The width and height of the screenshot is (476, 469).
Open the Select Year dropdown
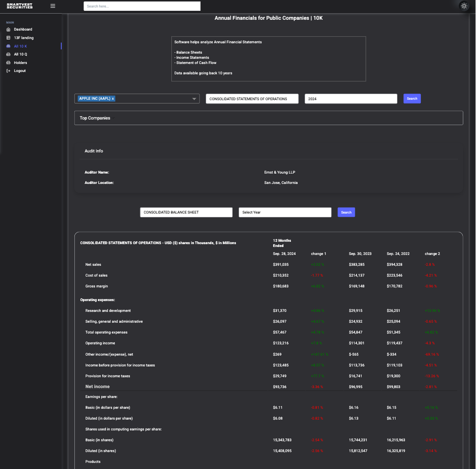[x=285, y=212]
